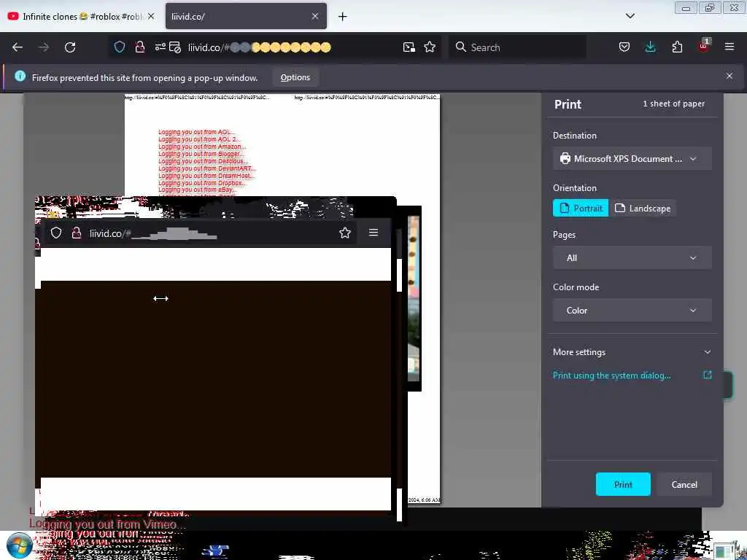Close the Infinite clones tab
Screen dimensions: 747x560
point(151,16)
